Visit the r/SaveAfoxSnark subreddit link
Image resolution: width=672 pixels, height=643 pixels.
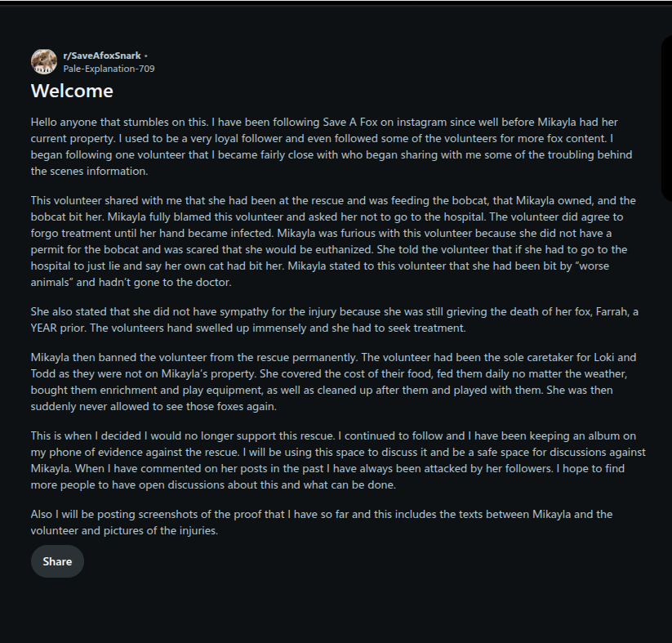(x=102, y=56)
